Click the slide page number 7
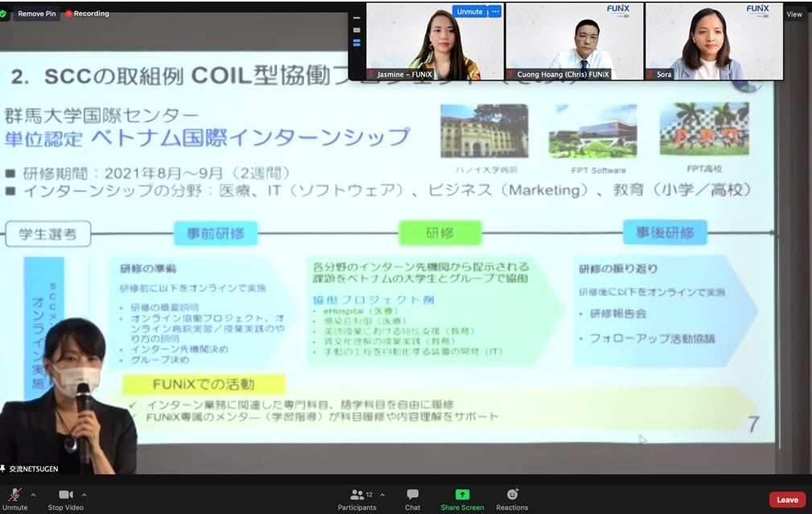Screen dimensions: 812x514 (753, 425)
